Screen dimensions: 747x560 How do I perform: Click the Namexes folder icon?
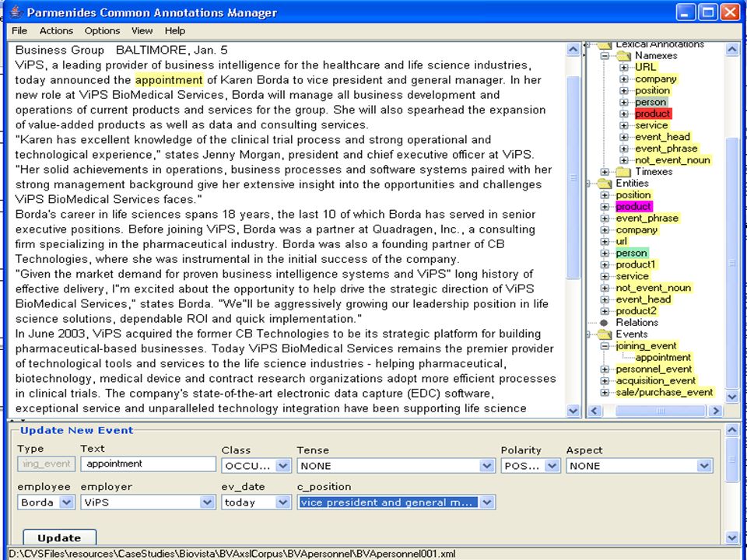pos(623,56)
